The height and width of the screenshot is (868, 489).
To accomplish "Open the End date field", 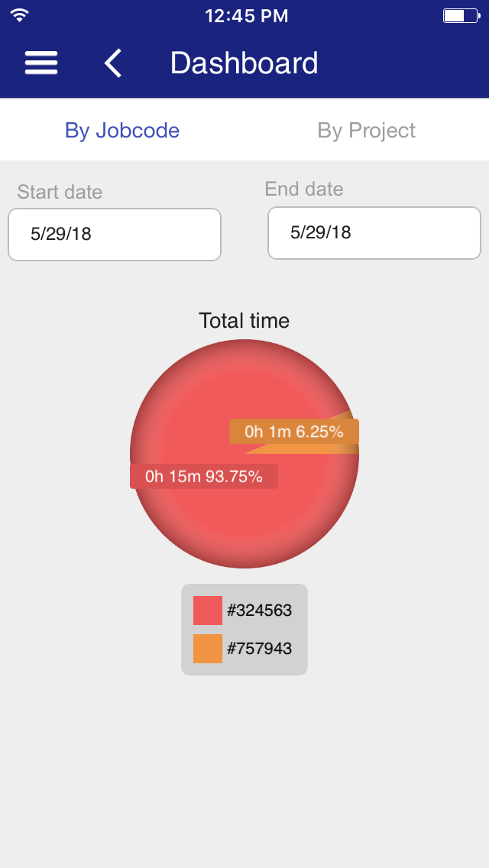I will (374, 232).
